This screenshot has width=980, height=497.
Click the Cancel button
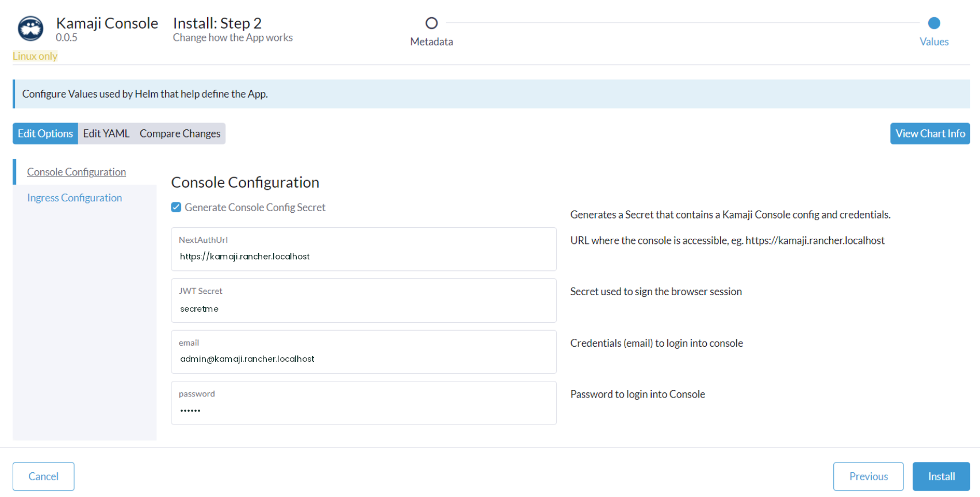[x=44, y=476]
